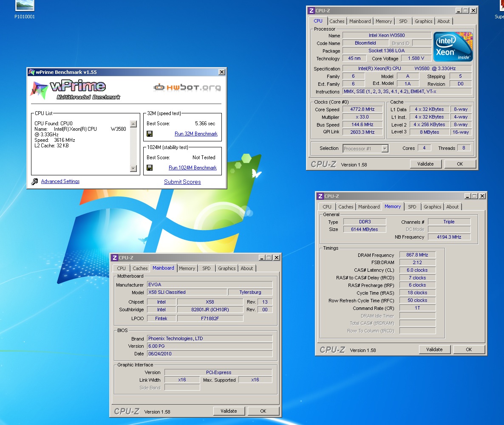Minimize the CPU-Z Memory window

(x=468, y=196)
